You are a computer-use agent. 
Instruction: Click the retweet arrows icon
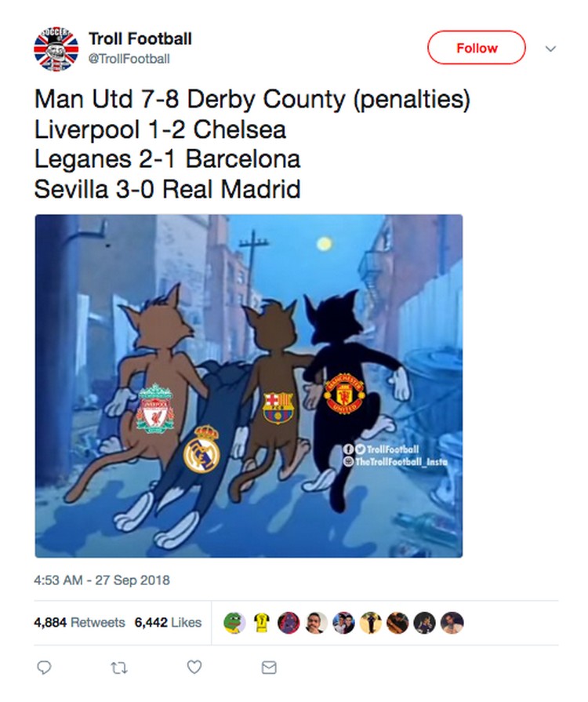[119, 668]
